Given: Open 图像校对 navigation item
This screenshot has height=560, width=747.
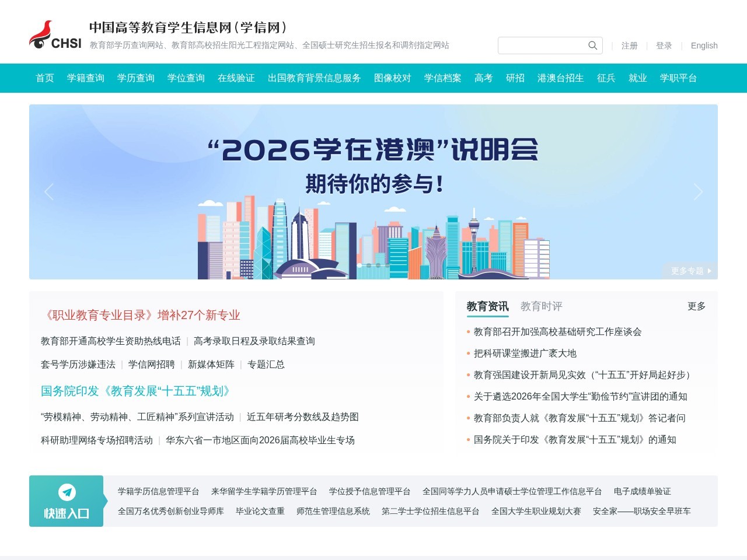Looking at the screenshot, I should [x=393, y=78].
